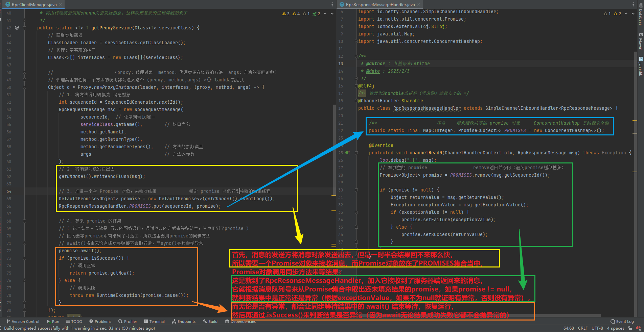The height and width of the screenshot is (332, 644).
Task: Open left editor tab options (three dots)
Action: click(332, 4)
